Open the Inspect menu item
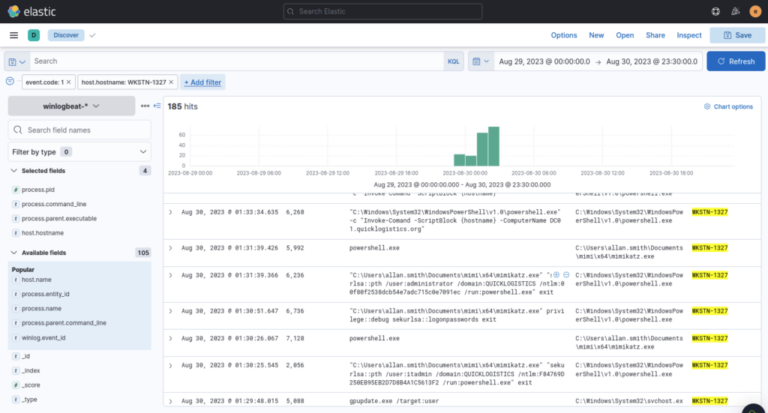Screen dimensions: 768x413 (x=689, y=35)
